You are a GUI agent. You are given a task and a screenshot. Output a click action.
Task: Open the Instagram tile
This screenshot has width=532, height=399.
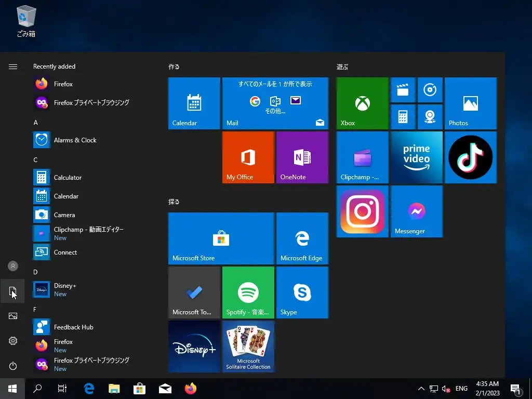[362, 211]
